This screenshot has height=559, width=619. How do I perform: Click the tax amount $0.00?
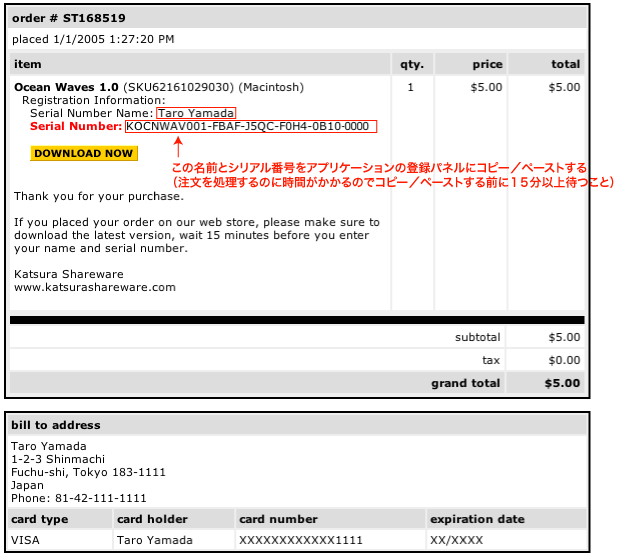click(x=564, y=360)
